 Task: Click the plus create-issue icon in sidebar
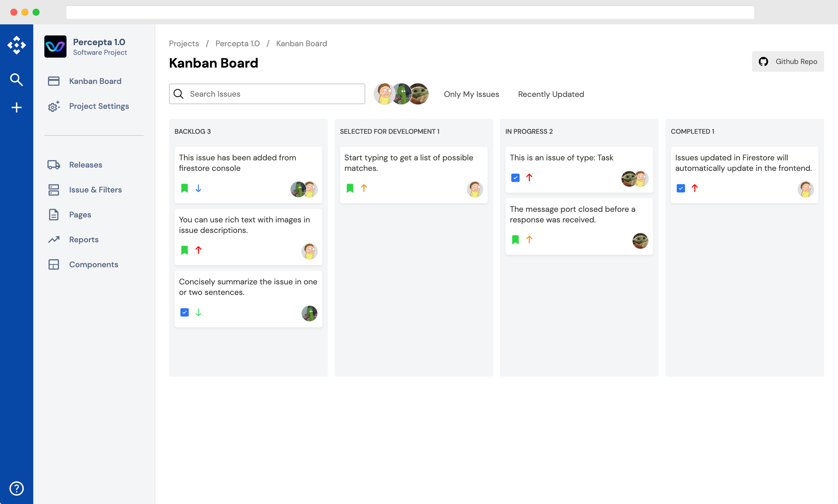coord(16,108)
